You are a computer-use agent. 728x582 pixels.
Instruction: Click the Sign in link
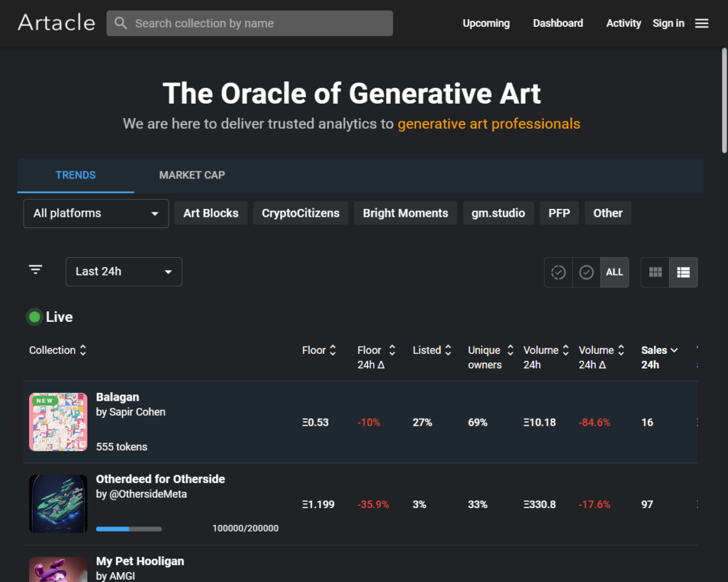tap(668, 23)
